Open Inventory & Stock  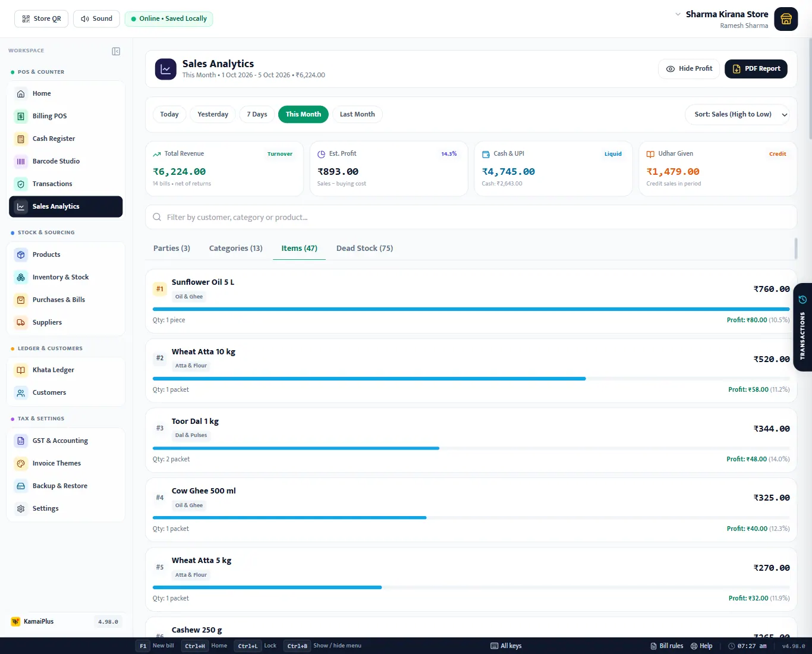pyautogui.click(x=65, y=277)
